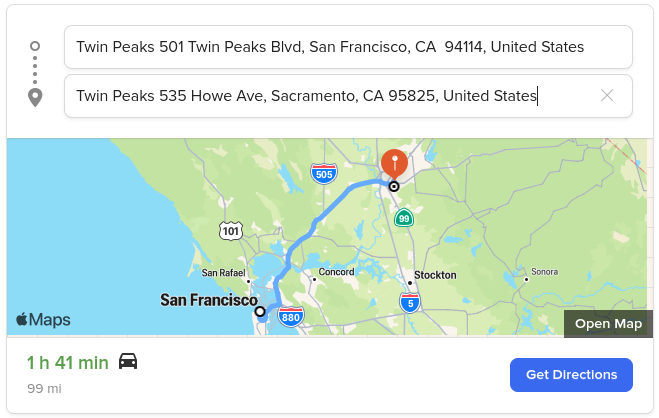Click the San Francisco label on map
659x418 pixels.
tap(209, 300)
